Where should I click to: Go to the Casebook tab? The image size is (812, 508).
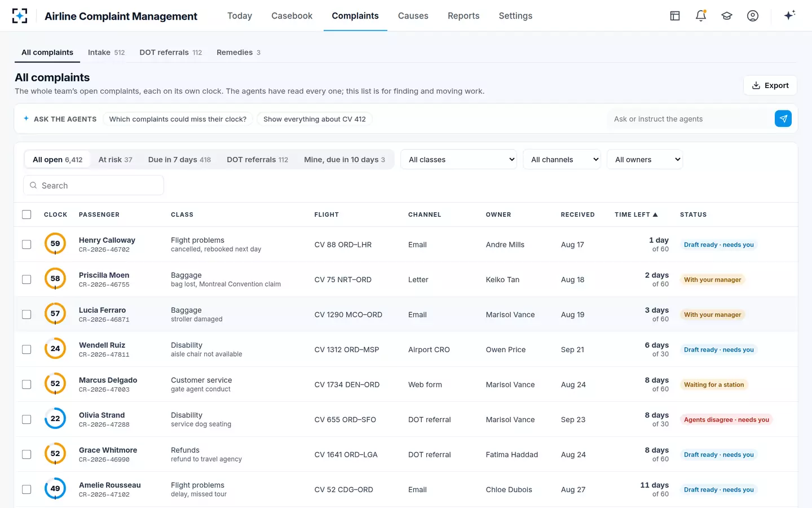(x=292, y=16)
